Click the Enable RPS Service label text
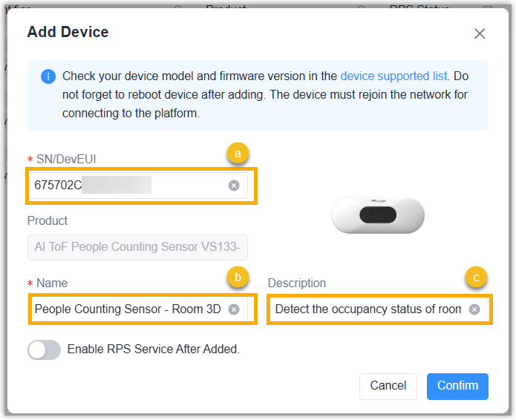Screen dimensions: 516x420 pyautogui.click(x=154, y=350)
